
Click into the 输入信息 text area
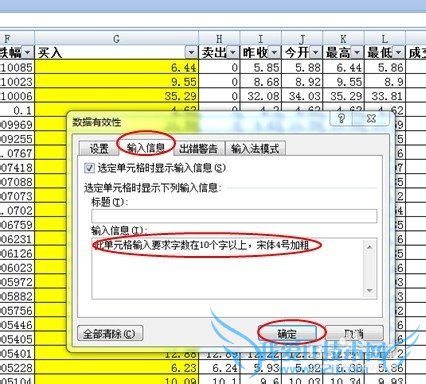(227, 268)
